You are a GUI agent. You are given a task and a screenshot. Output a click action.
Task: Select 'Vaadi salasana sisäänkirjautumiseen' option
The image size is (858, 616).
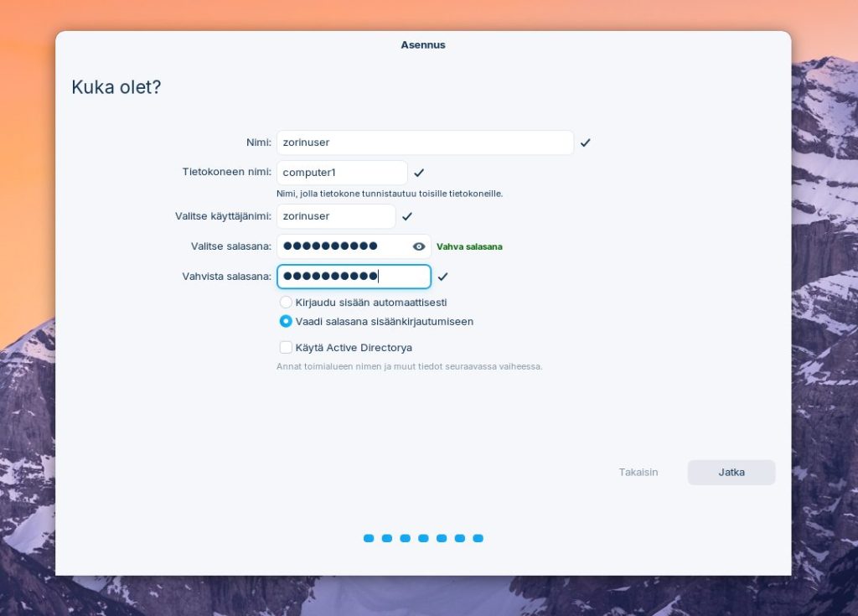click(286, 322)
